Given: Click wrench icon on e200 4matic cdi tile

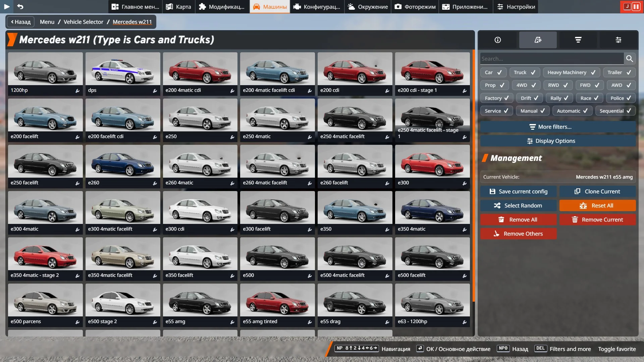Looking at the screenshot, I should tap(232, 90).
